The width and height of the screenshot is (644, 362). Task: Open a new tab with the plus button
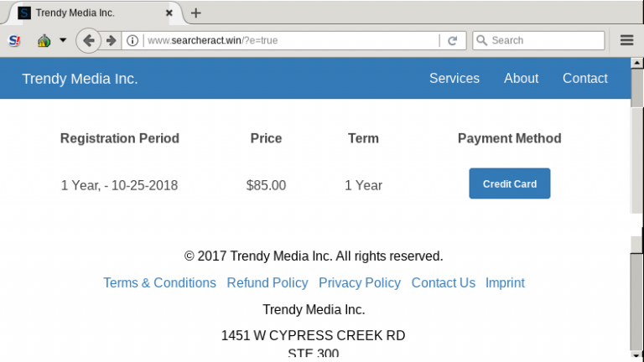[196, 13]
